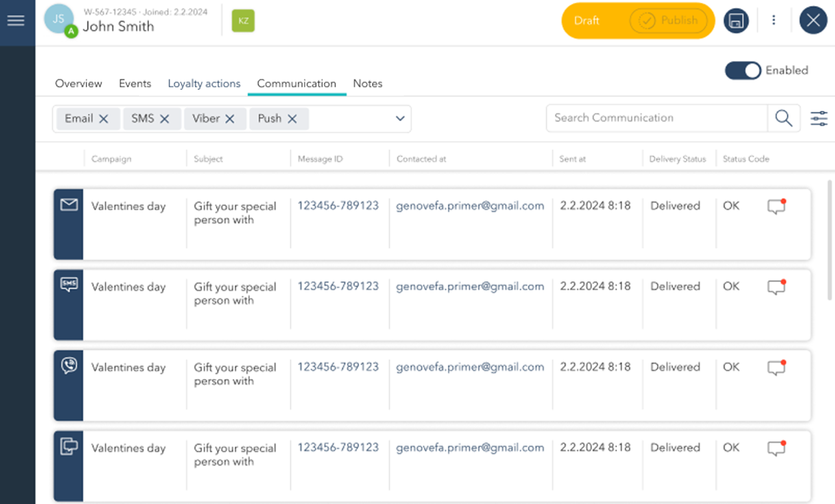Click the Subject column header
This screenshot has height=504, width=835.
click(x=208, y=160)
